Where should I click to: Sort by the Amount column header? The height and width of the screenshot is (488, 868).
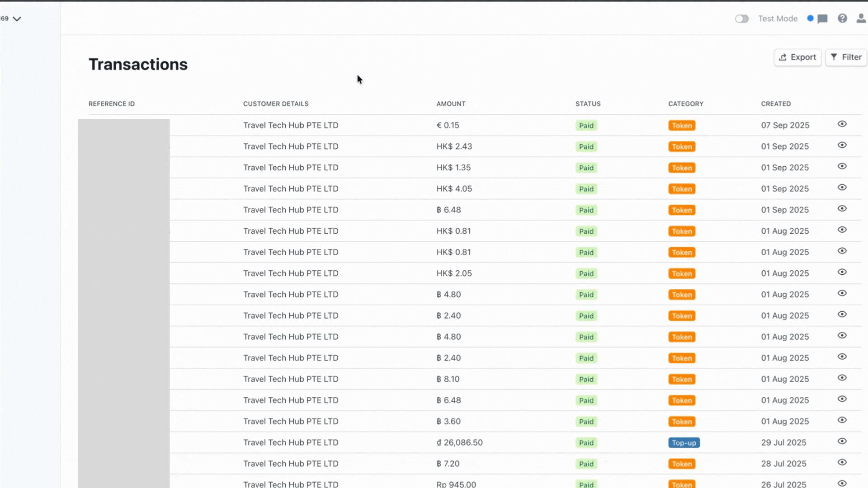450,104
